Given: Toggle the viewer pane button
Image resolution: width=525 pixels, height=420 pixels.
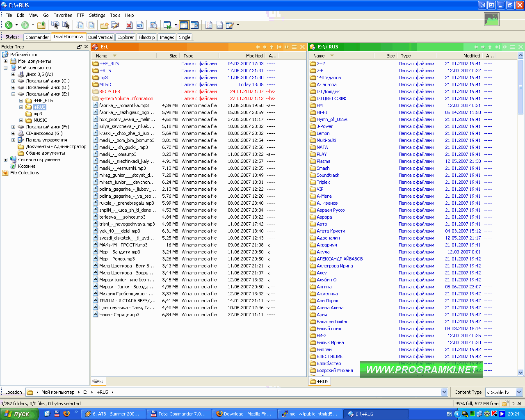Looking at the screenshot, I should pyautogui.click(x=194, y=25).
